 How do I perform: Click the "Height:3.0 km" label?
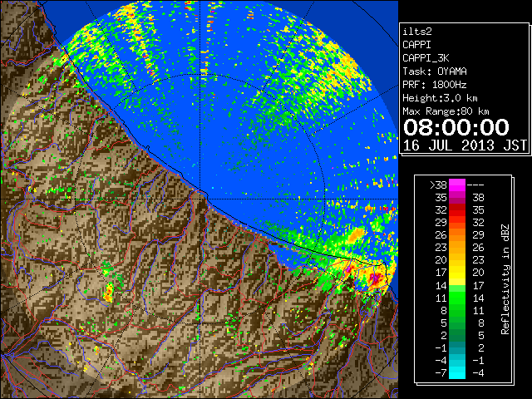click(440, 98)
